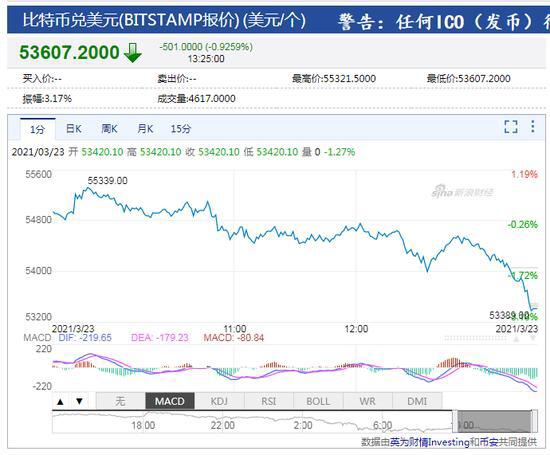
Task: Click the peak label 55339.00 on chart
Action: point(107,181)
